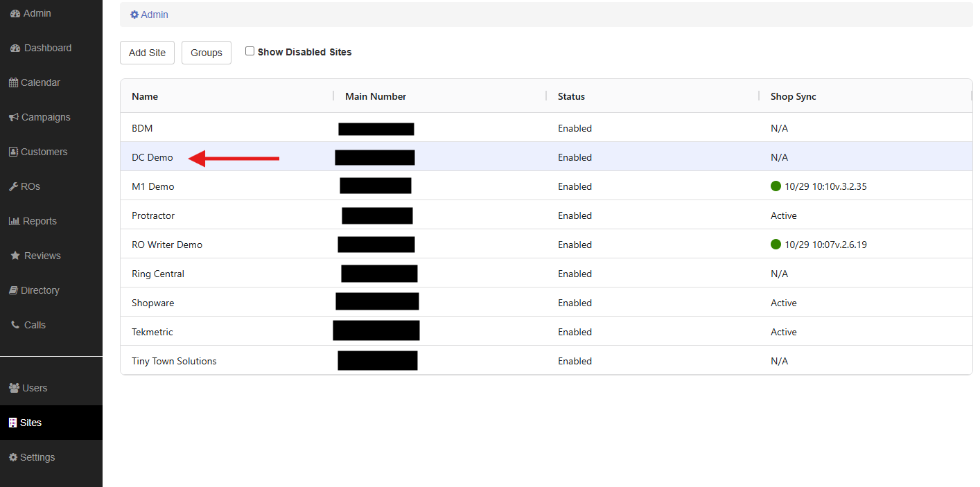
Task: Open the Groups button
Action: click(207, 53)
